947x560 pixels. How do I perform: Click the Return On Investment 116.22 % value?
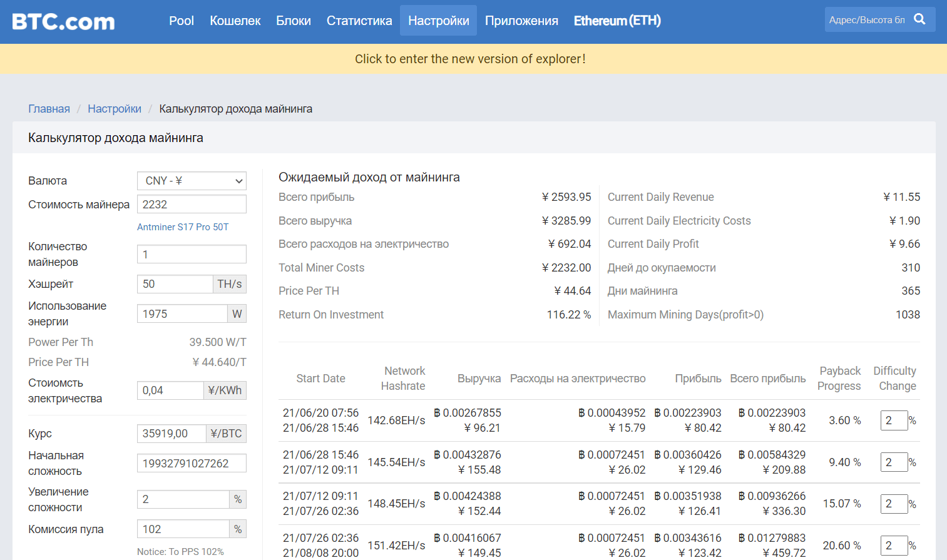(x=569, y=315)
